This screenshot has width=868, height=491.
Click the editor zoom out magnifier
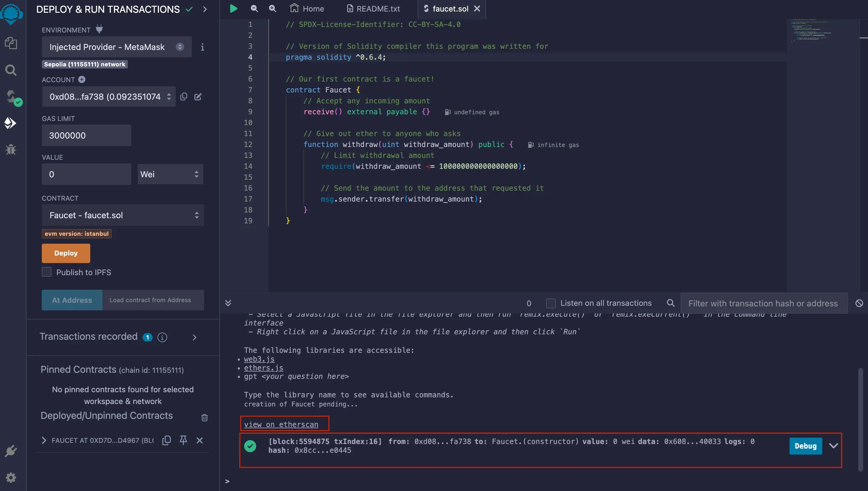click(254, 8)
